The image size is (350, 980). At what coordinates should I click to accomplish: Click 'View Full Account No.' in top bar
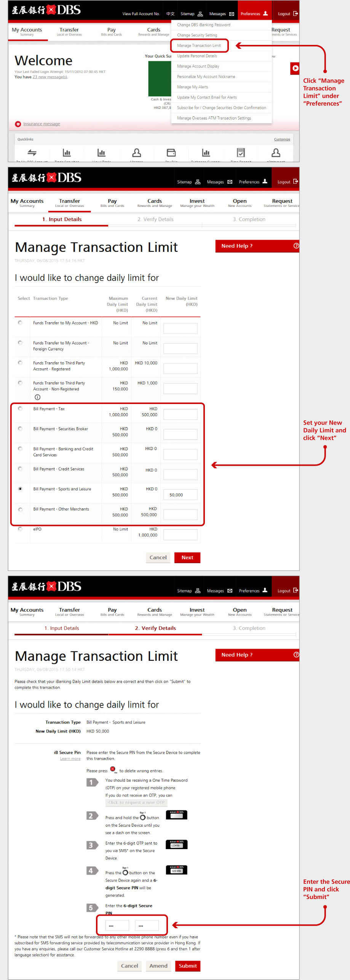(141, 14)
